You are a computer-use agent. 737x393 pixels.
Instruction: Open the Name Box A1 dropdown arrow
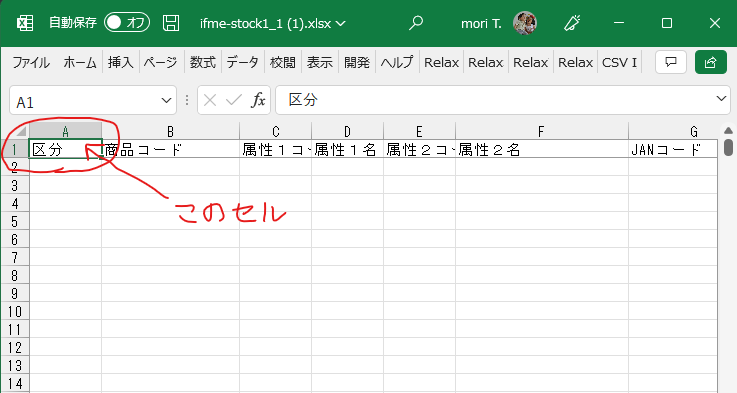coord(166,100)
